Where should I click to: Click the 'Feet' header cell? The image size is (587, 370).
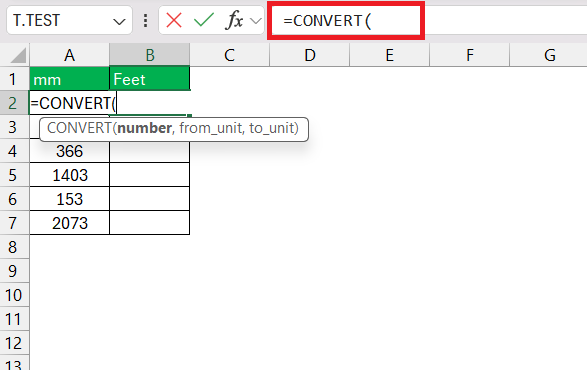click(150, 79)
